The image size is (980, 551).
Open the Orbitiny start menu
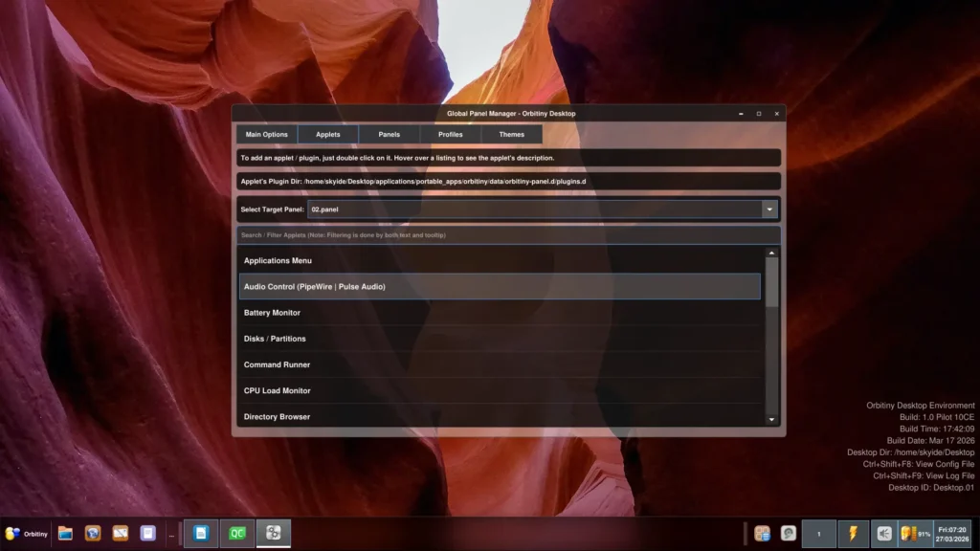26,534
